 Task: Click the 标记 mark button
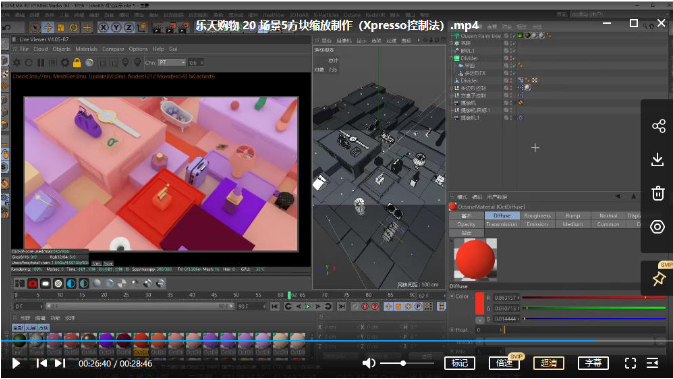point(460,363)
